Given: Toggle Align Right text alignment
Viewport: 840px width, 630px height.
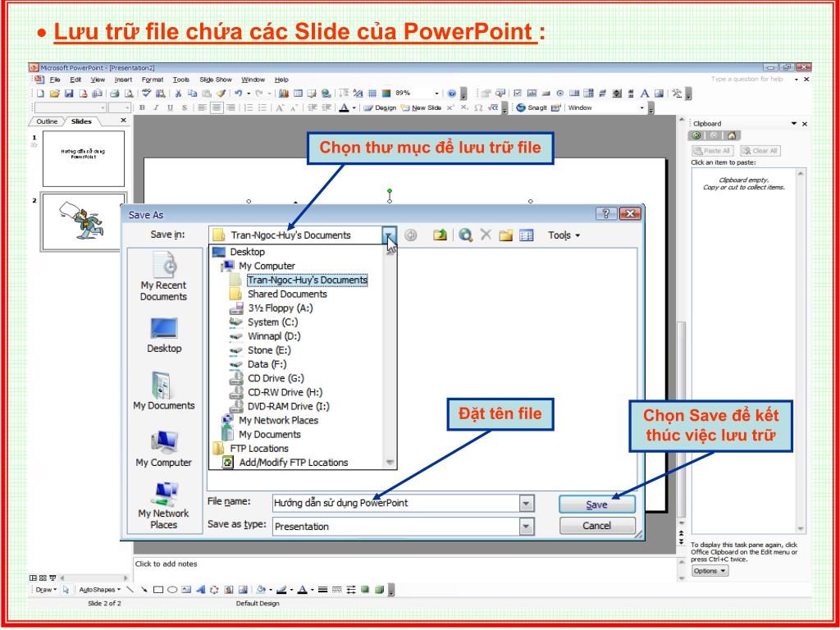Looking at the screenshot, I should (x=231, y=107).
